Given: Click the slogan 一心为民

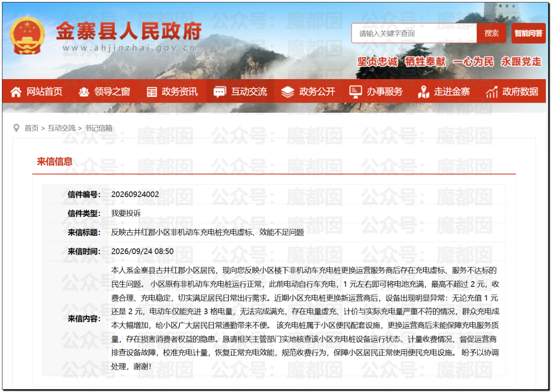Looking at the screenshot, I should coord(473,62).
